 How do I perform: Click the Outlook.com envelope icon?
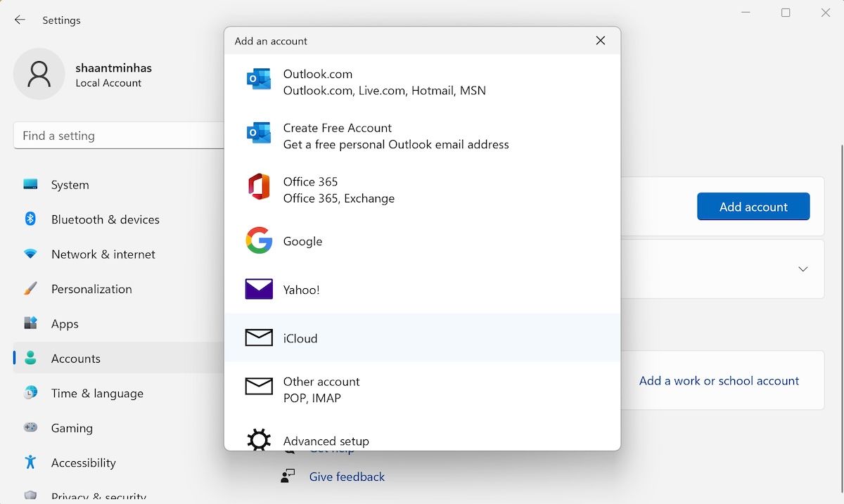coord(259,79)
